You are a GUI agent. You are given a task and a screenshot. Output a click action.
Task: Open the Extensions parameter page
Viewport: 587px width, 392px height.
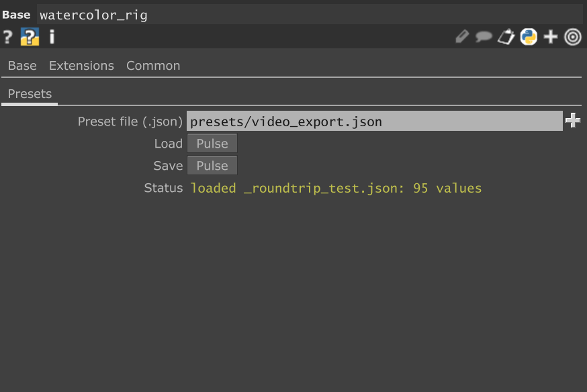tap(82, 66)
